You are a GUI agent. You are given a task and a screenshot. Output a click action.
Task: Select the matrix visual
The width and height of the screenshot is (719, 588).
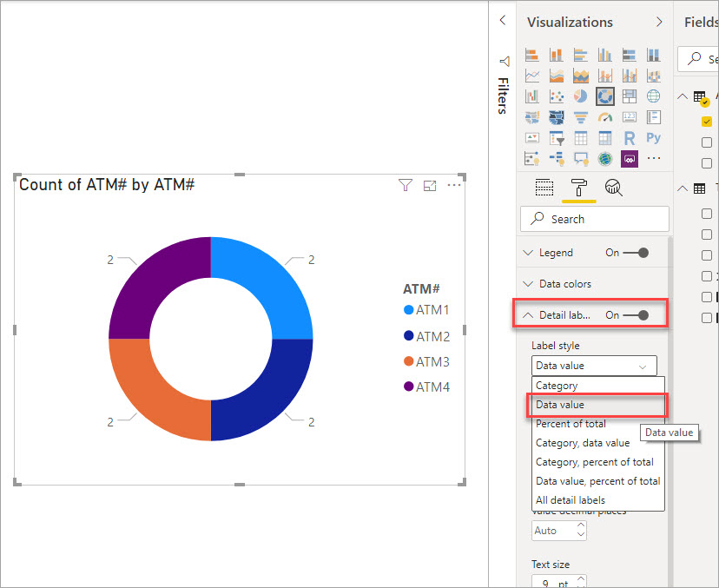[605, 137]
